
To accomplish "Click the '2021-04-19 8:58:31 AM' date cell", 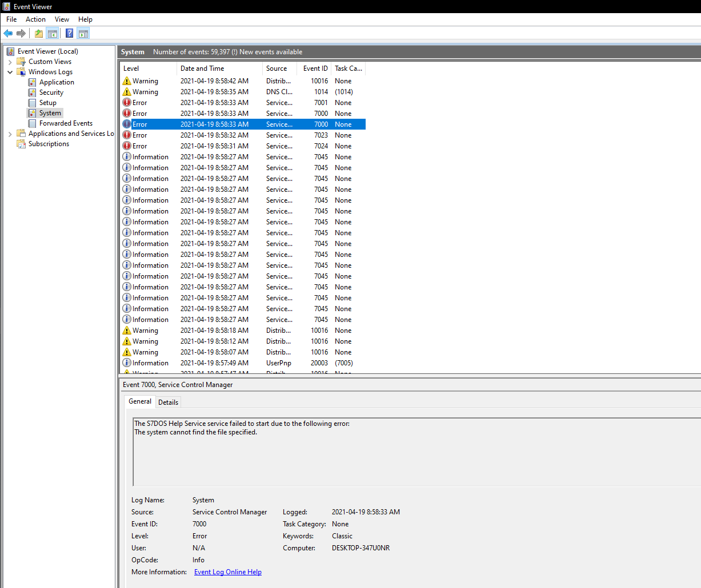I will [x=214, y=146].
